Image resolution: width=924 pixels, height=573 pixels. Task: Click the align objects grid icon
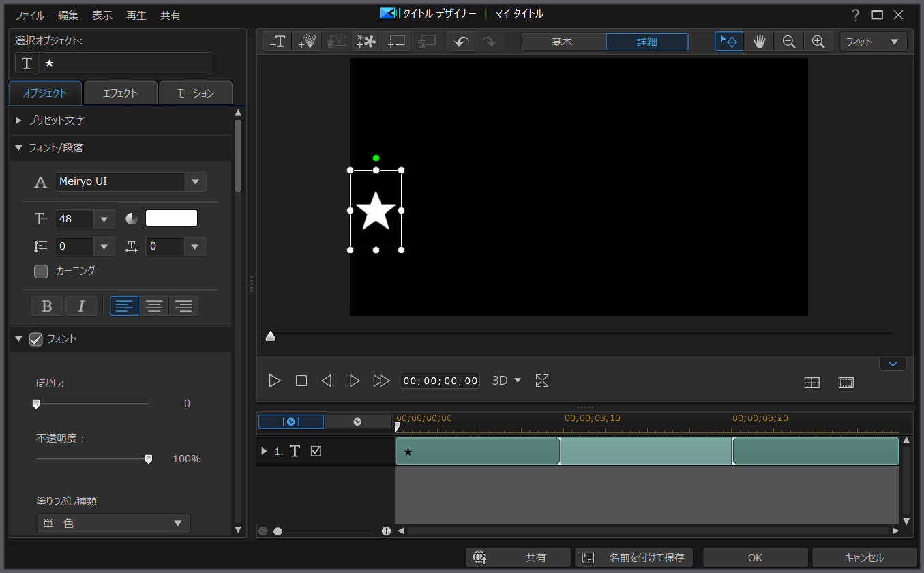812,383
